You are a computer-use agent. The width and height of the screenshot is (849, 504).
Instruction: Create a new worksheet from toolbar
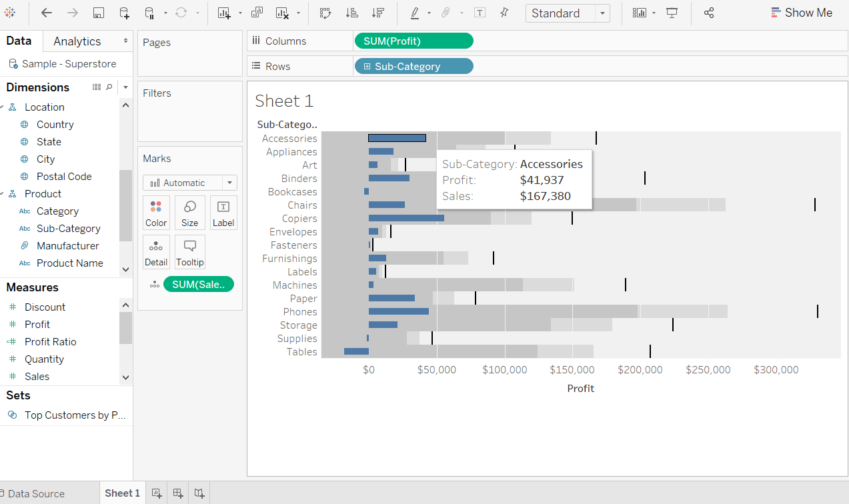point(224,13)
